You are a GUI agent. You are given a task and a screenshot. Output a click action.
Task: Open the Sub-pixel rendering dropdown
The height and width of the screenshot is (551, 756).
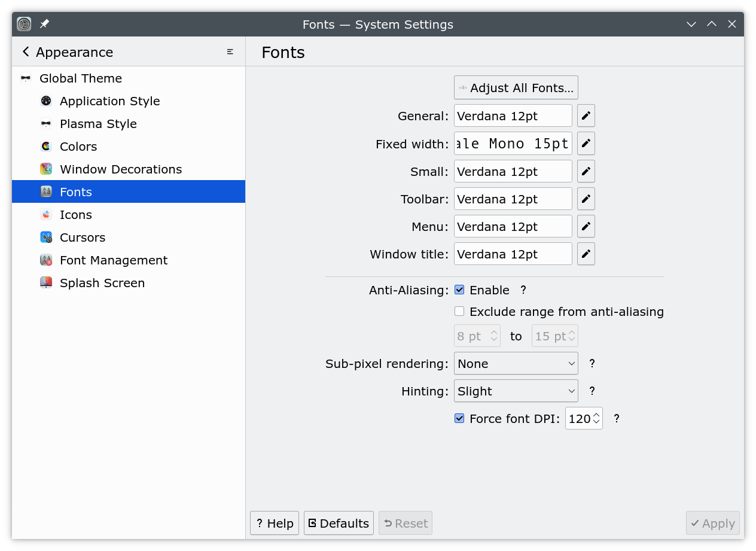(516, 363)
